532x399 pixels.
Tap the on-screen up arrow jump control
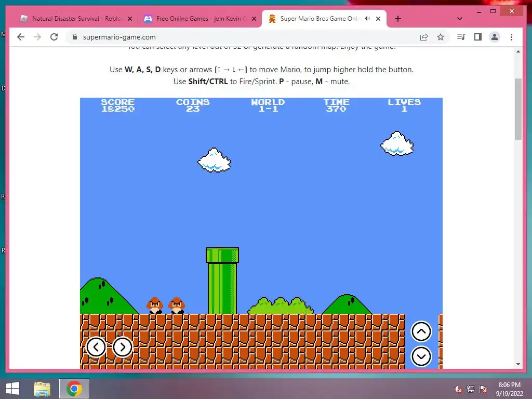click(421, 331)
